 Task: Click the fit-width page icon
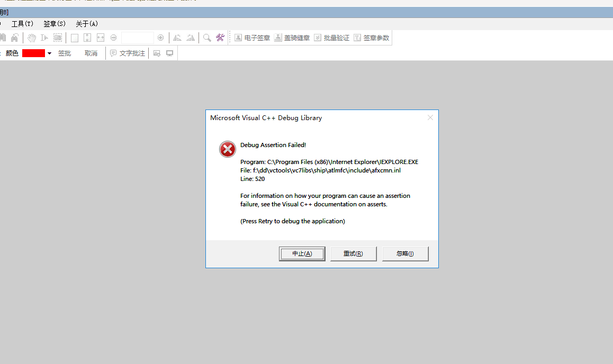coord(100,38)
